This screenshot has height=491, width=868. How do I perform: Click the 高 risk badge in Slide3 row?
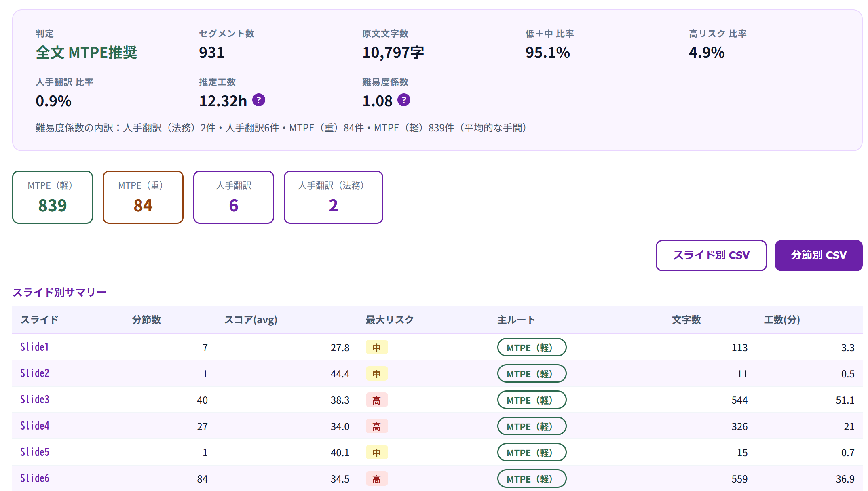(377, 400)
